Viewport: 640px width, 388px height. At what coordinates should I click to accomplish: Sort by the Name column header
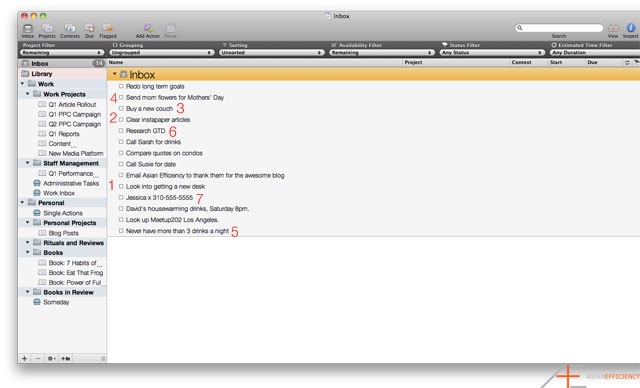[x=116, y=62]
